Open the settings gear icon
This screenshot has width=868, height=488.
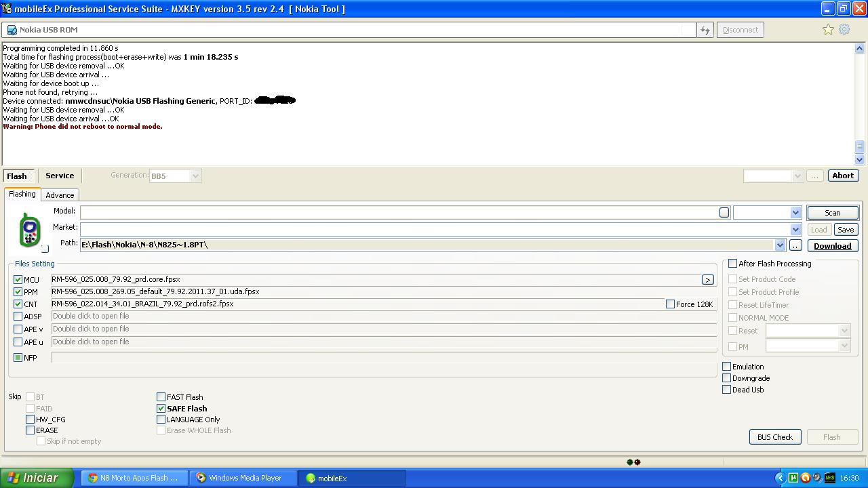pyautogui.click(x=844, y=29)
